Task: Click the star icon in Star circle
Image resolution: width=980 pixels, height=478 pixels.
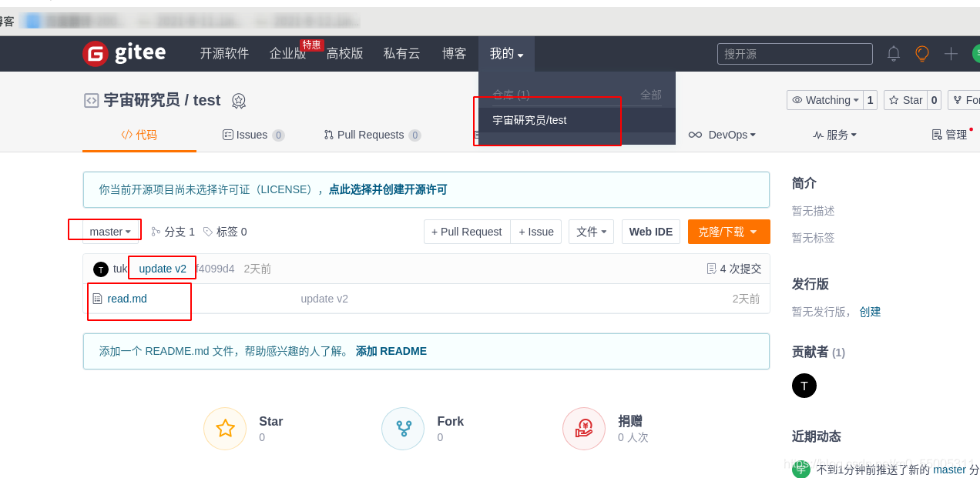Action: coord(225,429)
